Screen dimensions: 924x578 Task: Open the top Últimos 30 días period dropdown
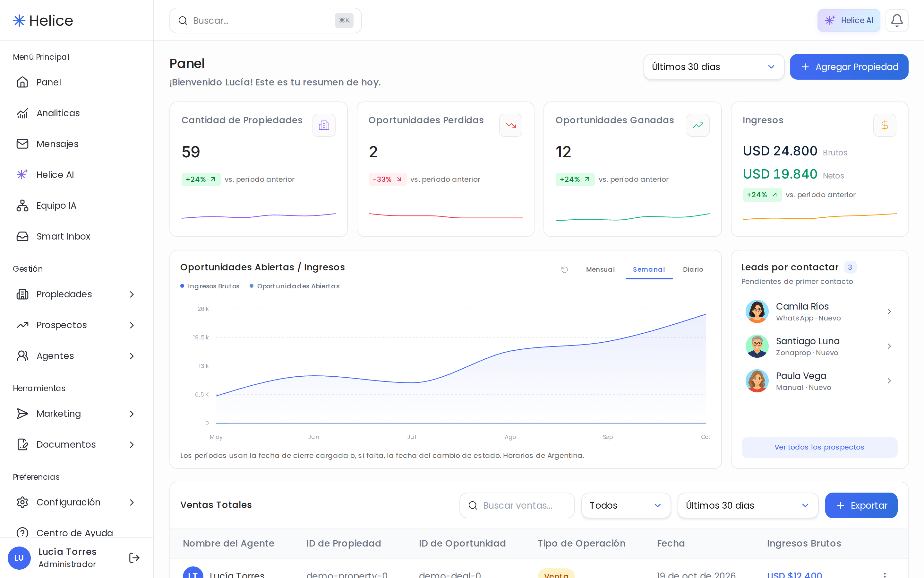pos(714,67)
